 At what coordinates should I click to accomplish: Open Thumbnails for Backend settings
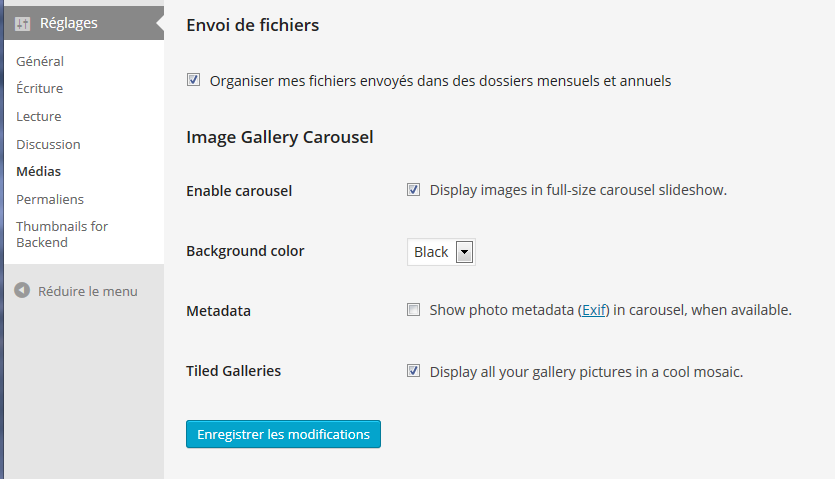pyautogui.click(x=62, y=234)
